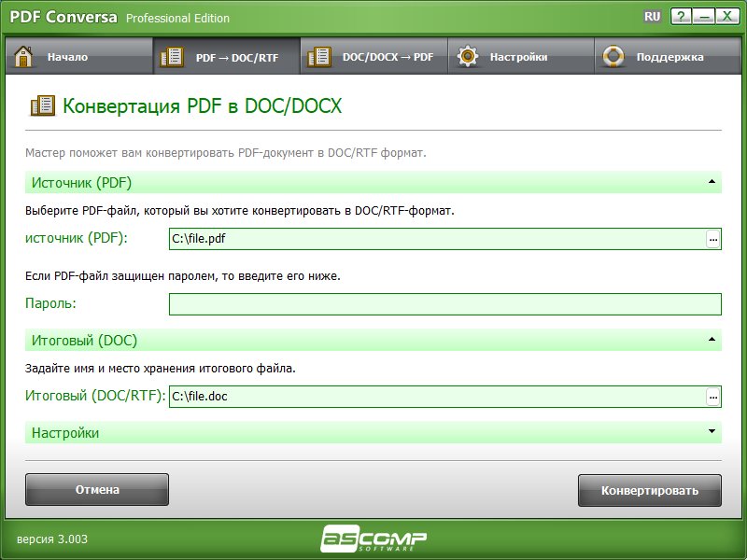
Task: Switch to DOC/DOCX → PDF tab
Action: point(374,57)
